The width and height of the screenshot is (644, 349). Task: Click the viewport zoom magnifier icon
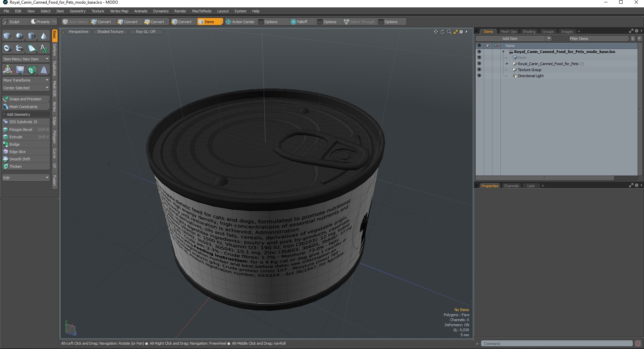(449, 32)
